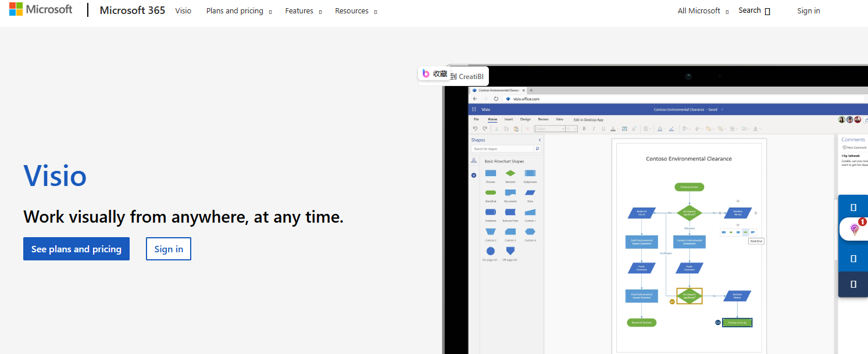
Task: Collapse the Shapes panel with its chevron
Action: [540, 140]
